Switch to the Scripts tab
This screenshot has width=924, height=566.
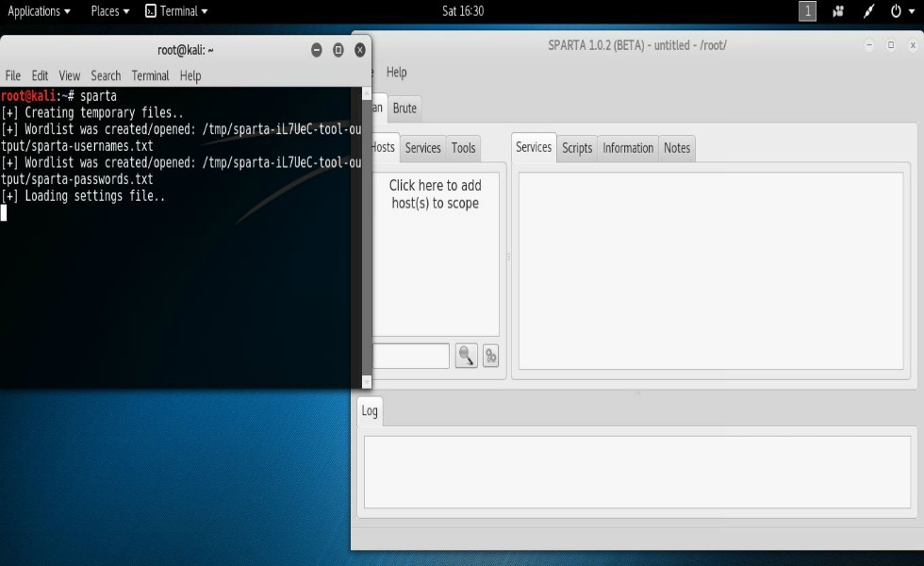point(577,148)
